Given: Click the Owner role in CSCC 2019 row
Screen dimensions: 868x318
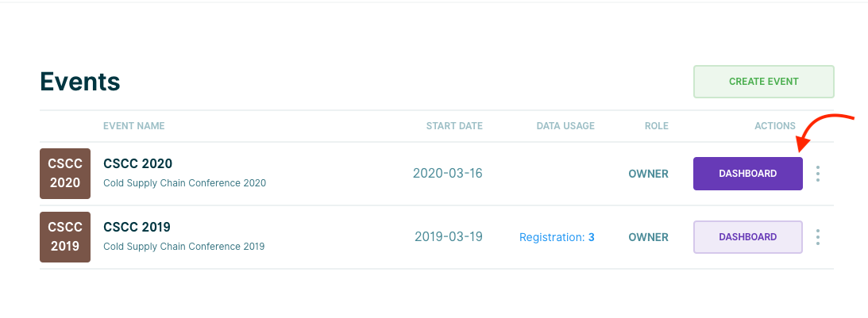Looking at the screenshot, I should [x=648, y=237].
